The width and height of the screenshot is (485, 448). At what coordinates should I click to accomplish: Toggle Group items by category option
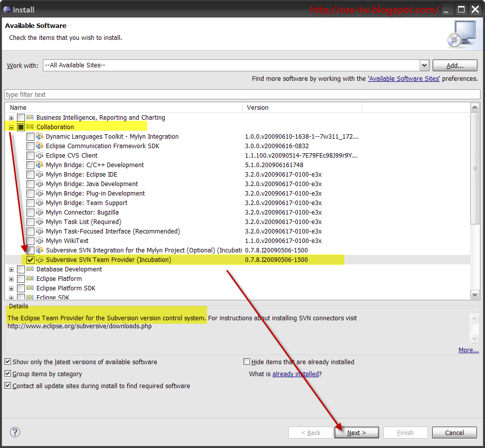[7, 374]
